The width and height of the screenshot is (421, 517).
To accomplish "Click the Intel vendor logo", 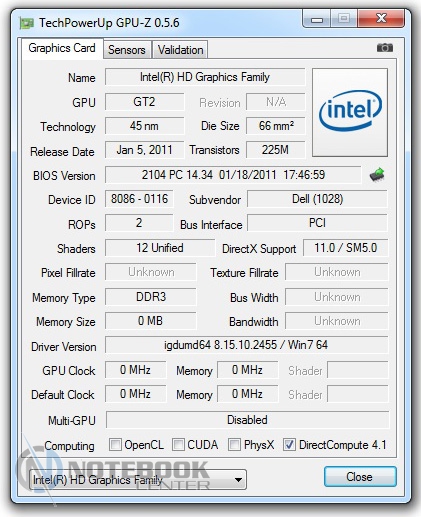I will tap(350, 112).
